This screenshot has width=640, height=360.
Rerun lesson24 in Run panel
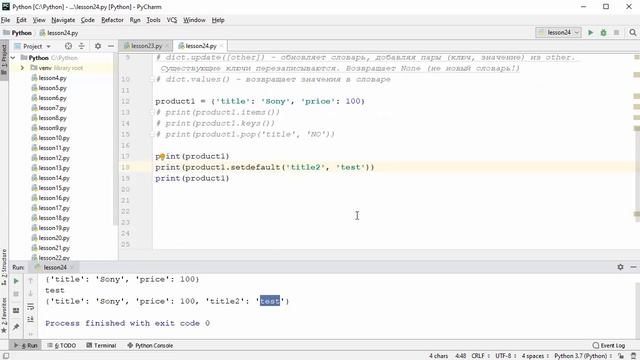(16, 281)
